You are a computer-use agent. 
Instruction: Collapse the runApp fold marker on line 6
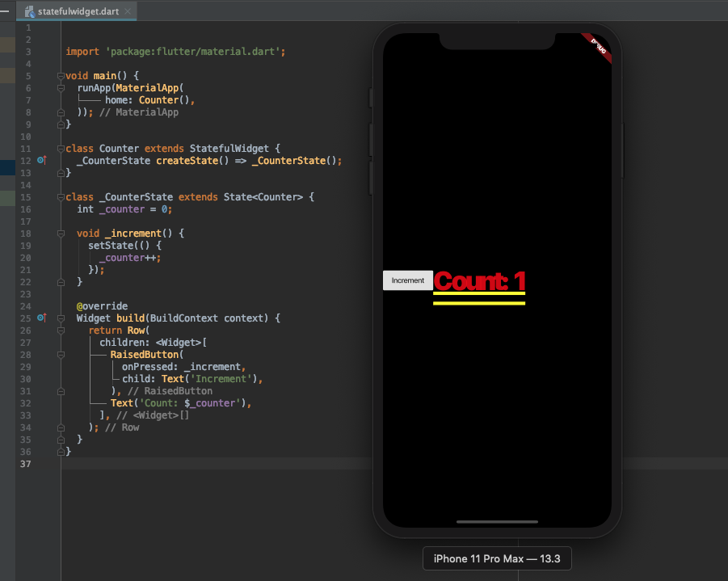pos(61,88)
